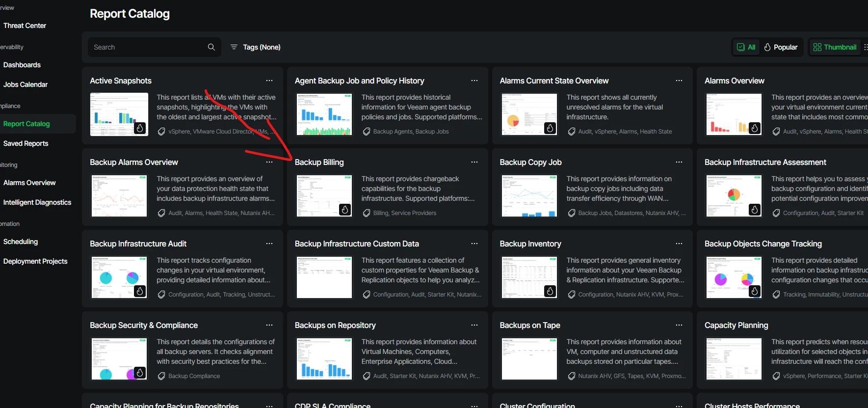This screenshot has height=408, width=868.
Task: Open Intelligent Diagnostics from the sidebar
Action: (x=37, y=202)
